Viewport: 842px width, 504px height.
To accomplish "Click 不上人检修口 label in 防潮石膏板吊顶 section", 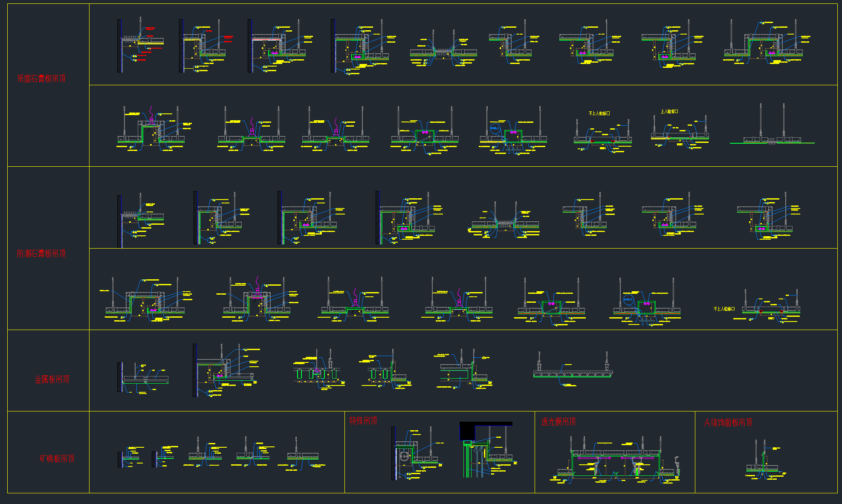I will pyautogui.click(x=724, y=309).
